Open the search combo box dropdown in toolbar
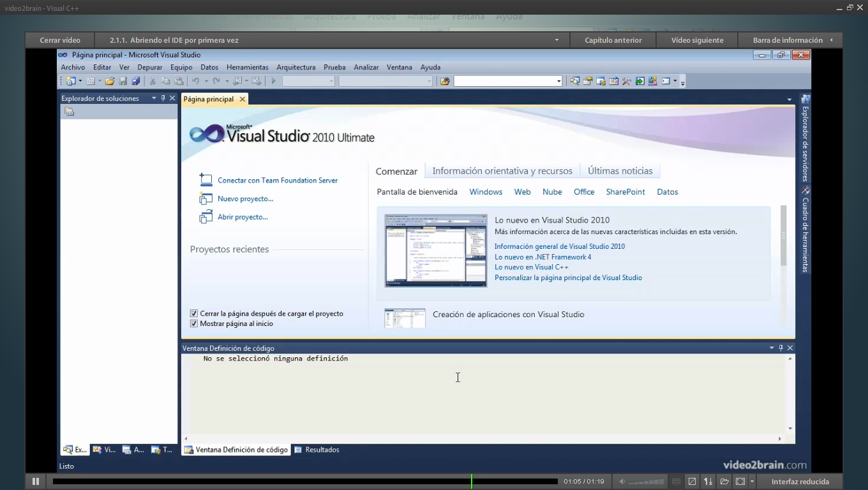The image size is (868, 490). tap(558, 81)
